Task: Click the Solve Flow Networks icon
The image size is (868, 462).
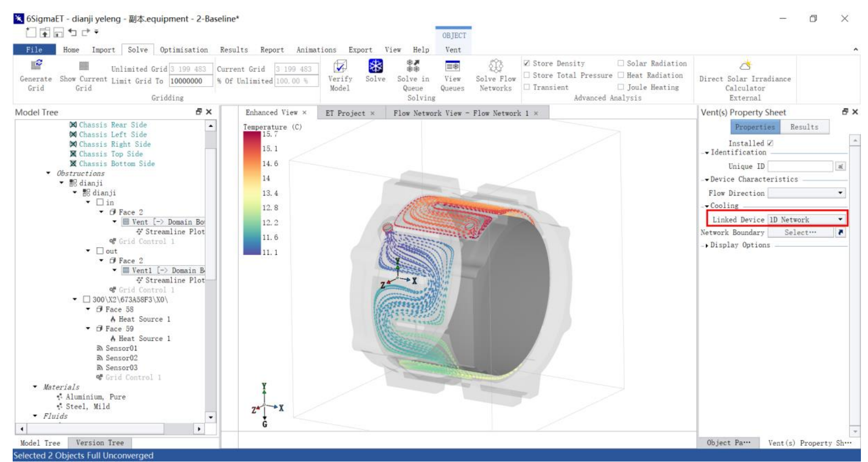Action: 495,66
